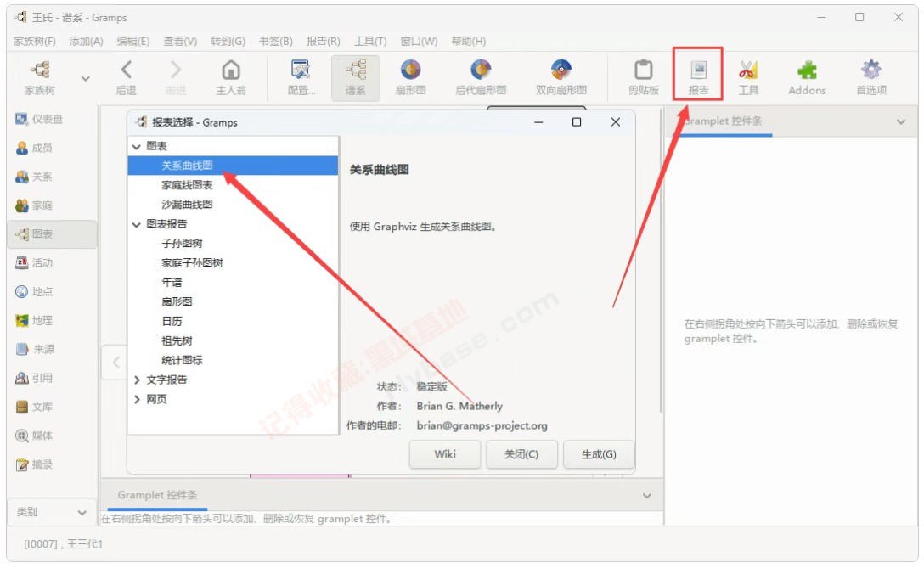The image size is (924, 568).
Task: Open the 查看(V) menu
Action: [x=180, y=42]
